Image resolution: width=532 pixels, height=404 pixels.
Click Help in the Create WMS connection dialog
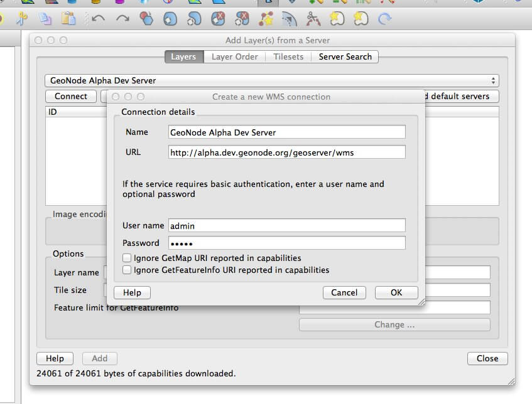(x=132, y=292)
